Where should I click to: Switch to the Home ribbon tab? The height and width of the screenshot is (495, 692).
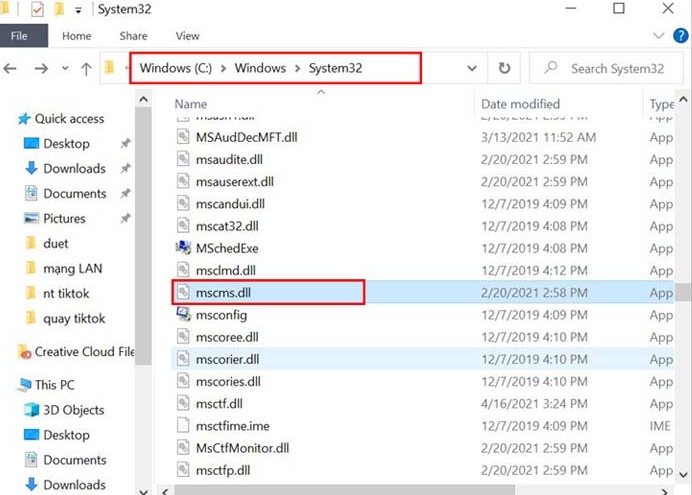tap(77, 36)
